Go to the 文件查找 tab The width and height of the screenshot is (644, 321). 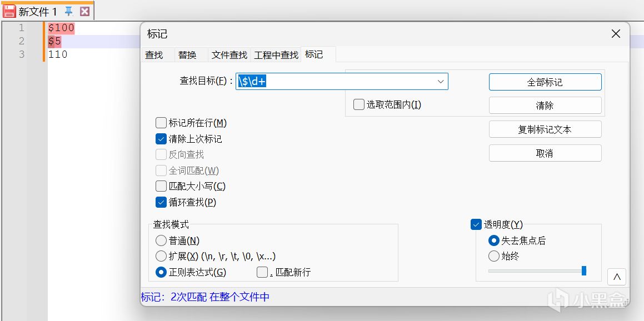tap(229, 55)
